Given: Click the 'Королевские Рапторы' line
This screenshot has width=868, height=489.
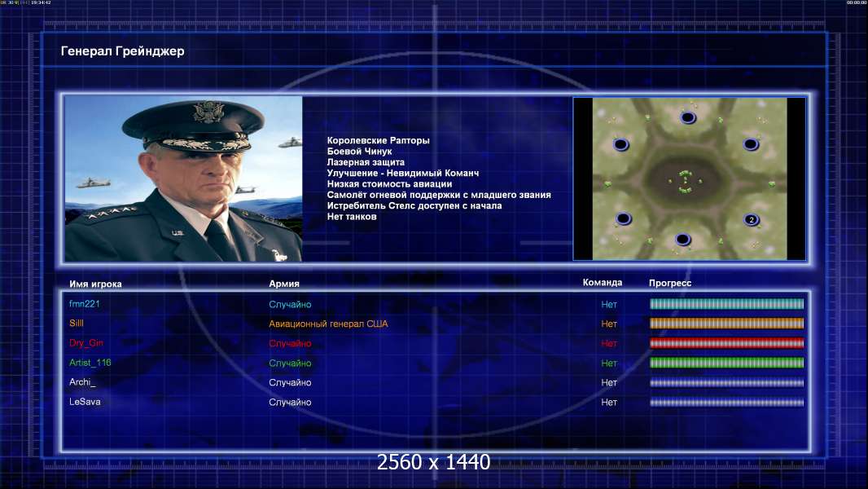Looking at the screenshot, I should [x=378, y=141].
